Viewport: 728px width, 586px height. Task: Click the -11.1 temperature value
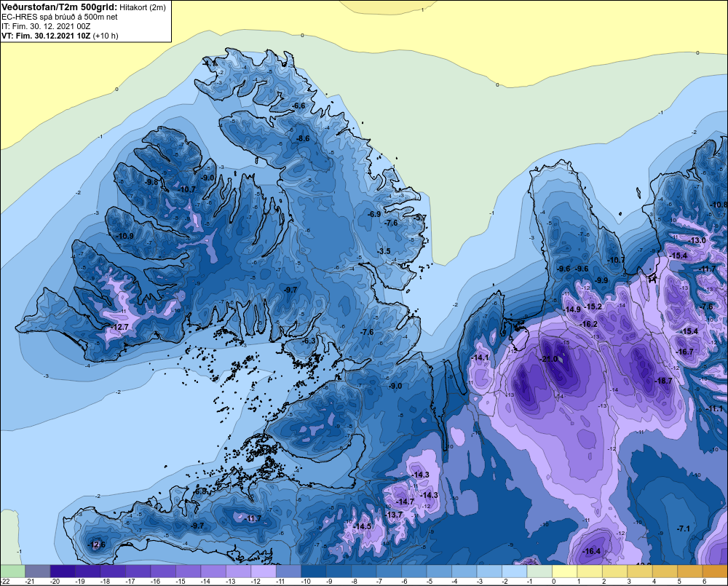click(715, 408)
